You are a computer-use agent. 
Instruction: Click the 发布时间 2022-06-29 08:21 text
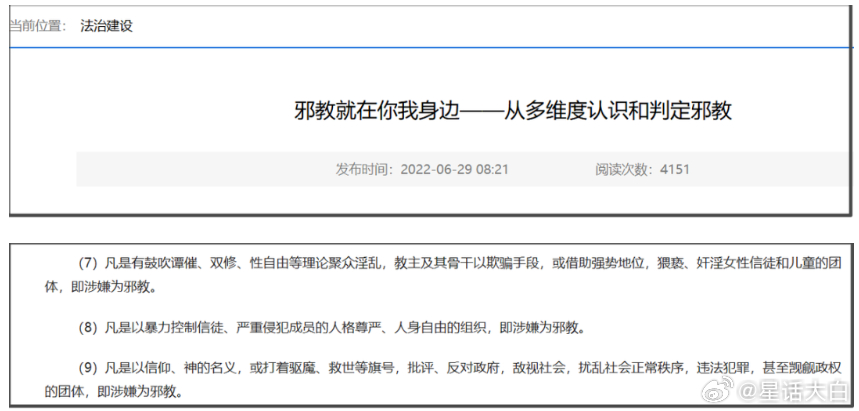point(422,169)
